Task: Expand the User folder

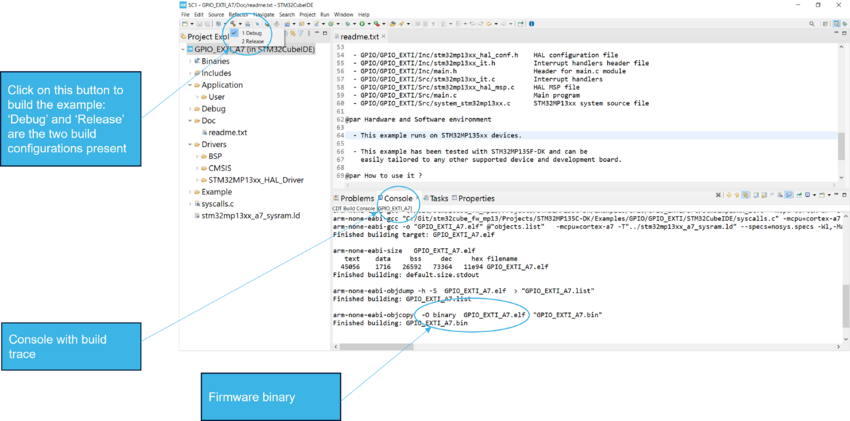Action: (x=197, y=97)
